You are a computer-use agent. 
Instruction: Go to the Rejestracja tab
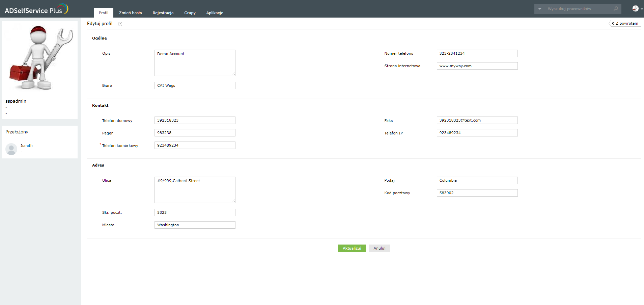click(163, 13)
